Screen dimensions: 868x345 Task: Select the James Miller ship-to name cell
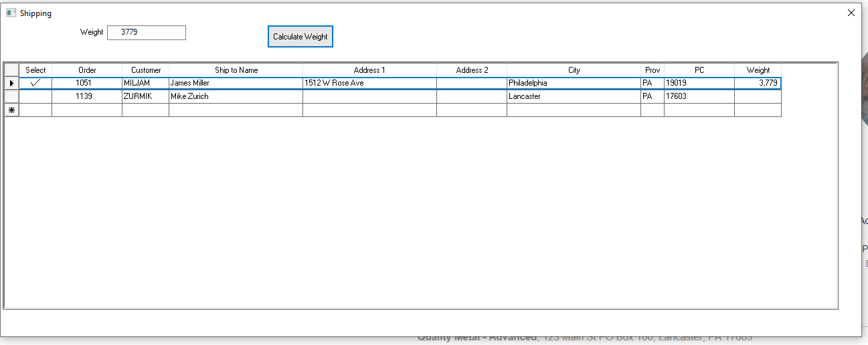[236, 83]
